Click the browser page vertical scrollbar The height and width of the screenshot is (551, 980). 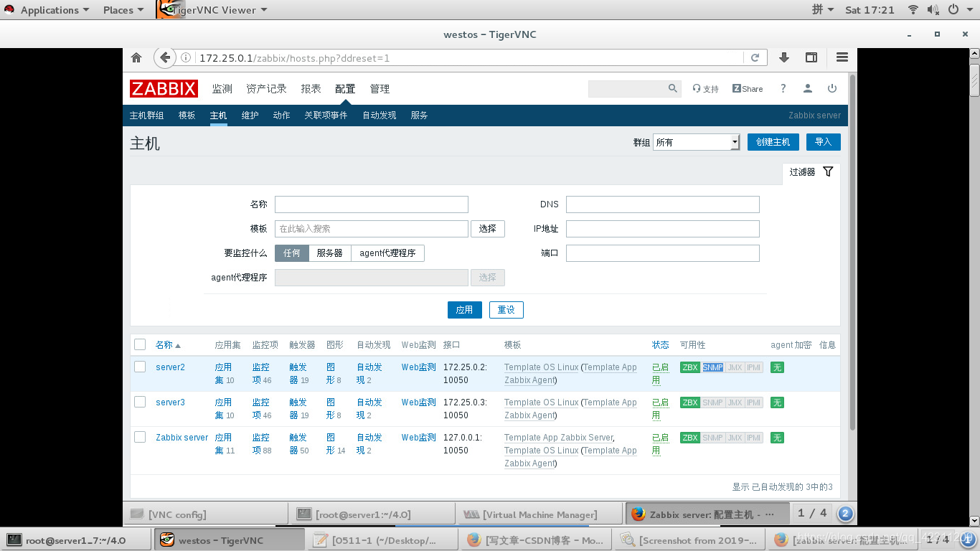[x=852, y=251]
